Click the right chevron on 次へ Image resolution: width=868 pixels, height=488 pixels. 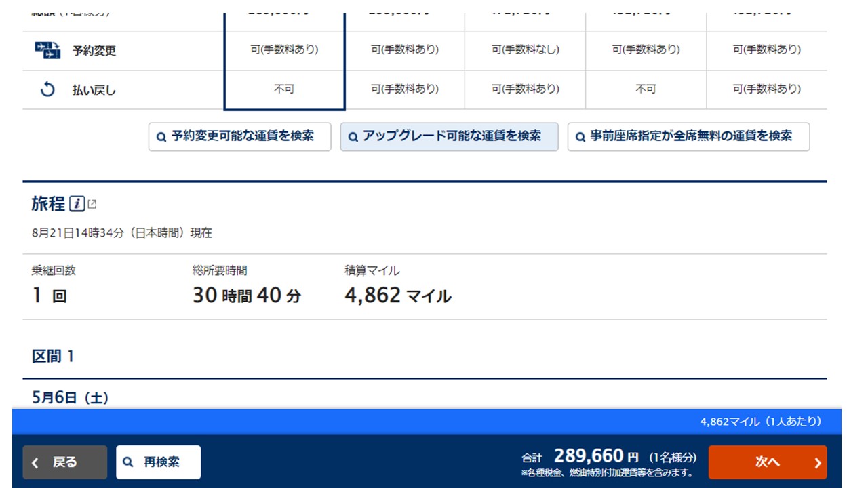click(x=817, y=463)
